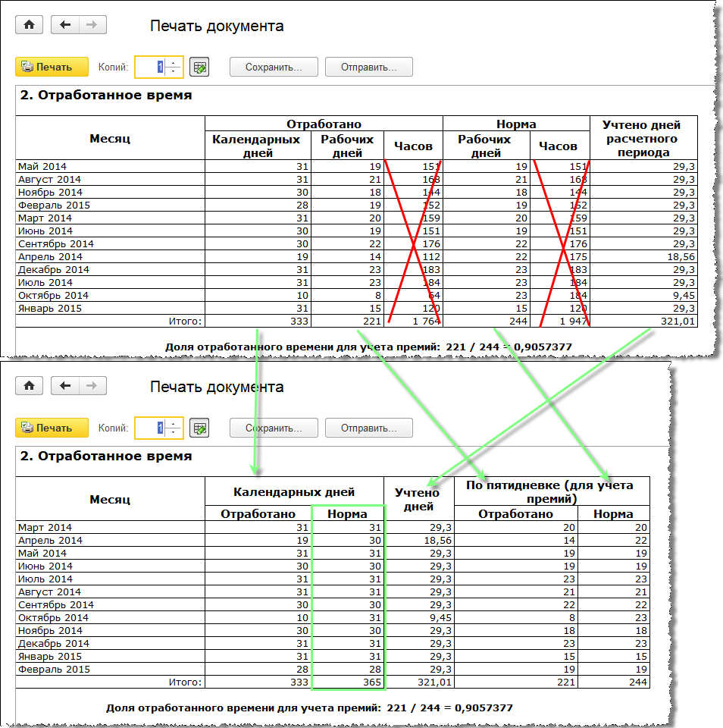Click the 'Рабочих дней' header under Отработано
Viewport: 723px width, 728px height.
tap(347, 146)
